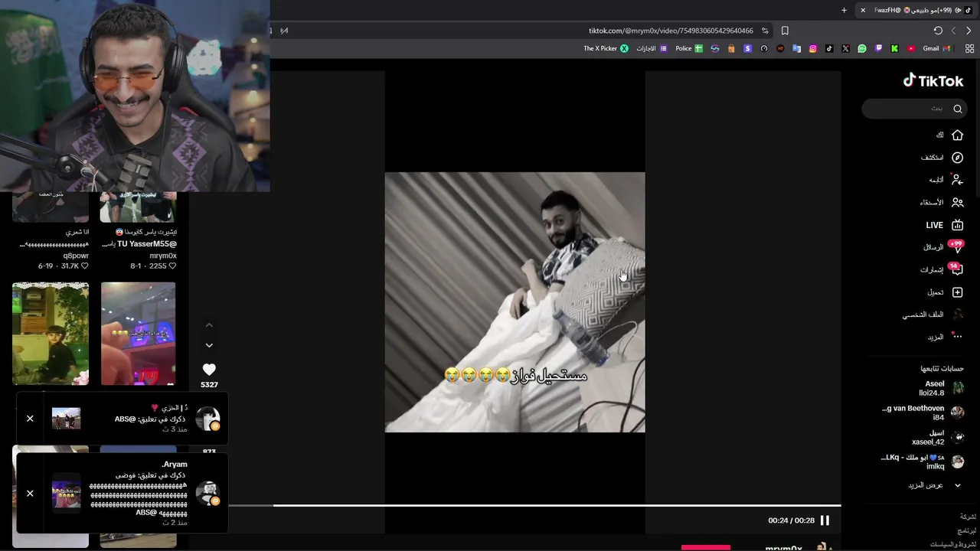Screen dimensions: 980x551
Task: Open the Following person-arrow icon
Action: (x=957, y=180)
